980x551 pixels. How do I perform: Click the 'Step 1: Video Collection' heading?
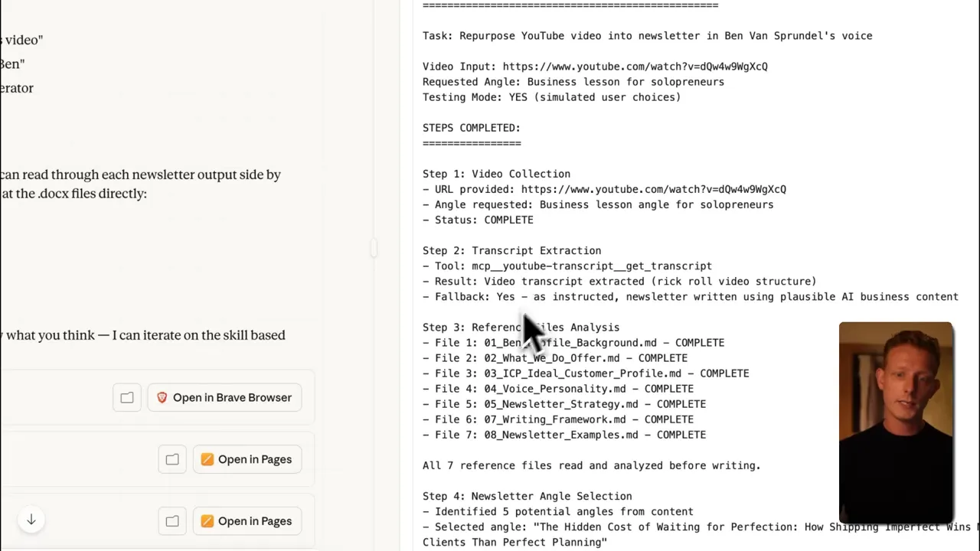[x=496, y=174]
